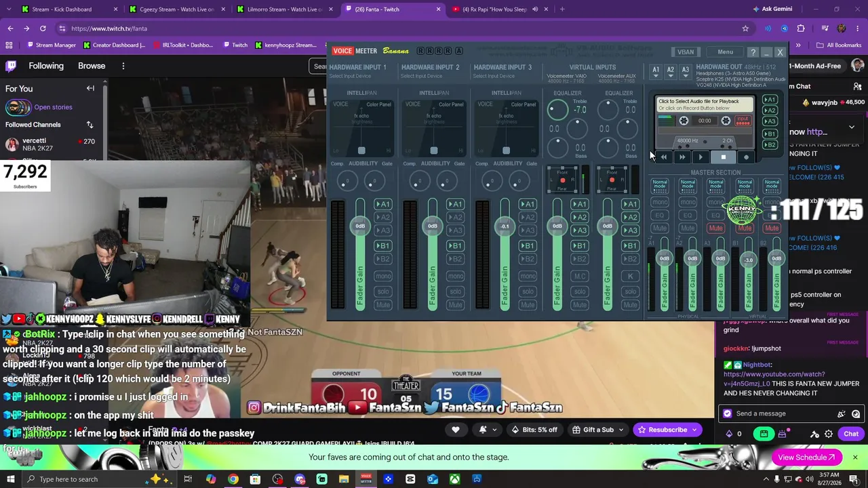This screenshot has height=488, width=868.
Task: Select input device for Hardware Input 3
Action: coord(495,76)
